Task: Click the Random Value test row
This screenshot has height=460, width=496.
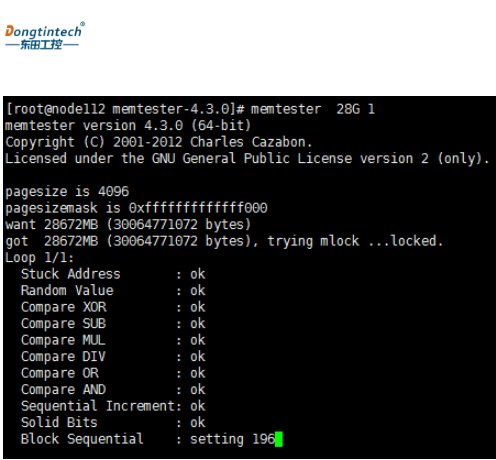Action: (113, 291)
